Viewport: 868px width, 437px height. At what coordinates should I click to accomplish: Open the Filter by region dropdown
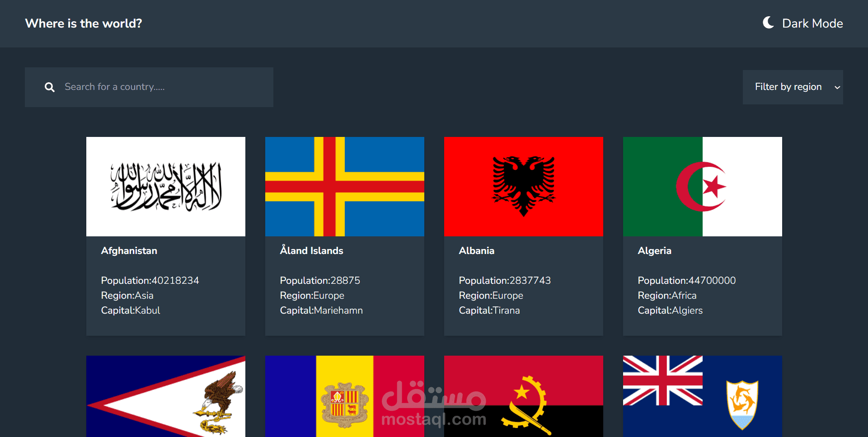click(x=793, y=87)
